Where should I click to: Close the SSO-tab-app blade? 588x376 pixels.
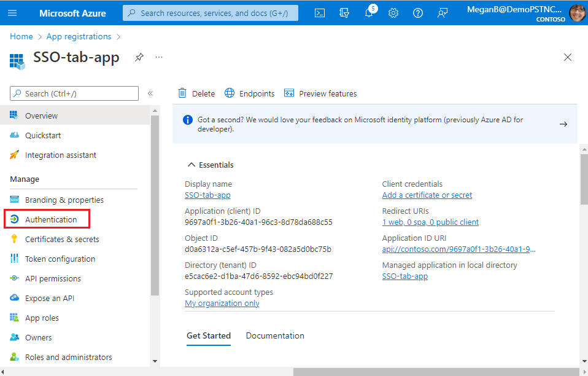pos(568,57)
